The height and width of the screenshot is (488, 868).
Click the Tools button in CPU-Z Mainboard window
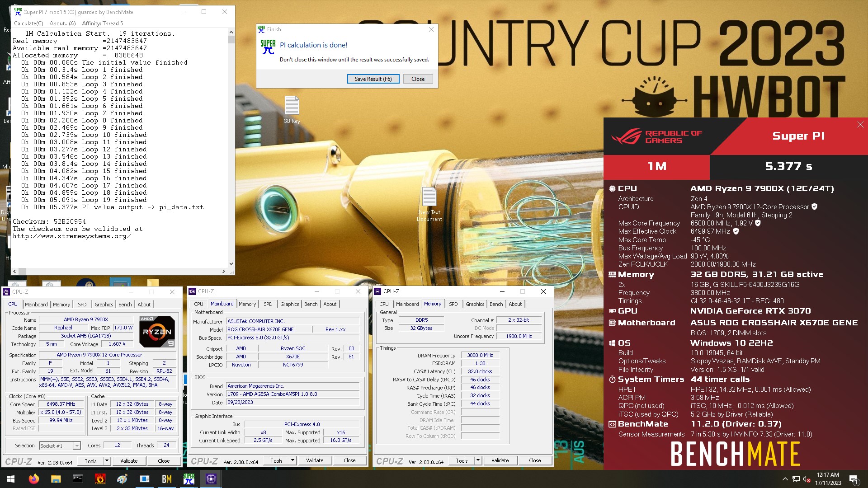click(276, 460)
